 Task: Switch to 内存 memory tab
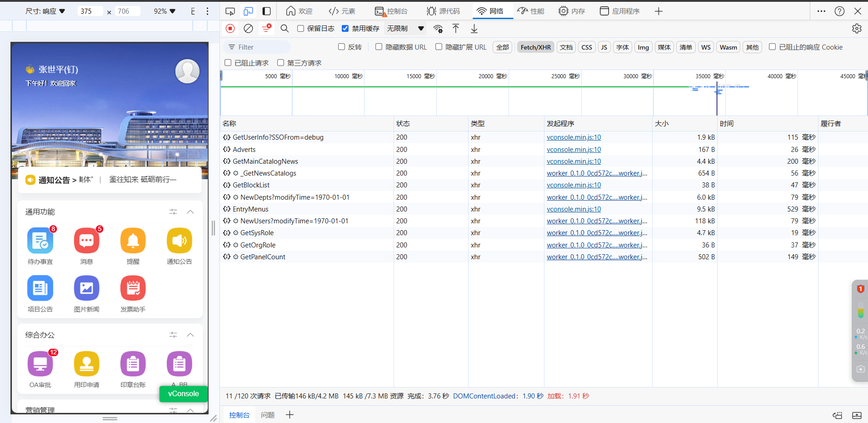572,11
